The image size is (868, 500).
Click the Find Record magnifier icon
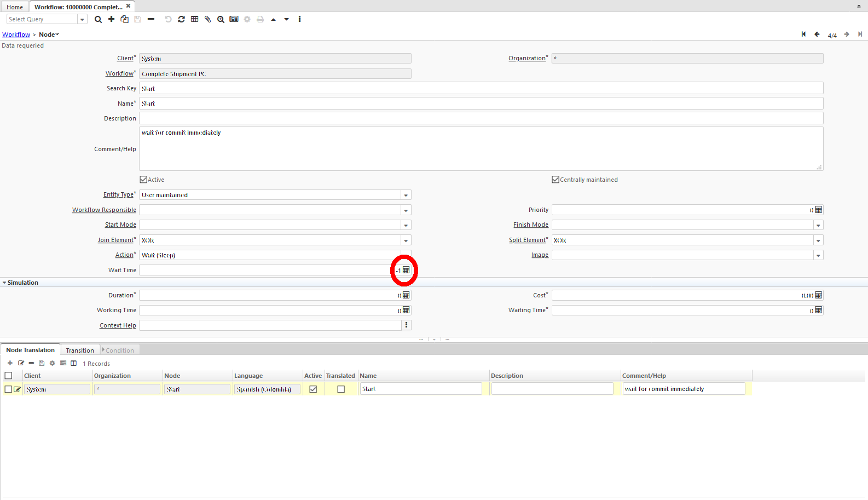pos(98,19)
